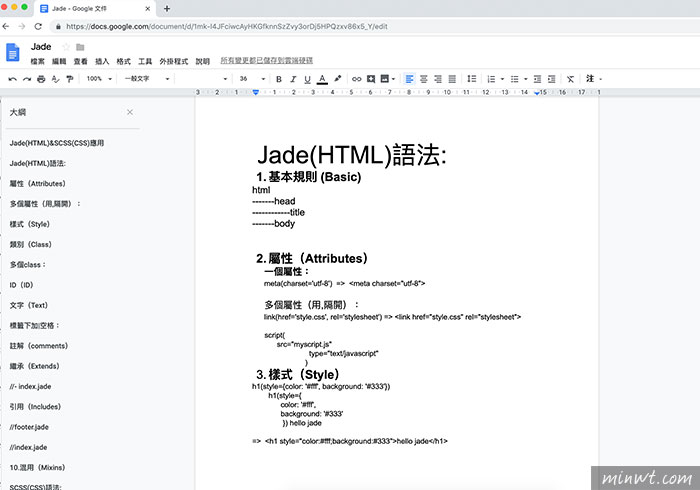Toggle italic formatting
This screenshot has height=490, width=700.
(x=293, y=79)
